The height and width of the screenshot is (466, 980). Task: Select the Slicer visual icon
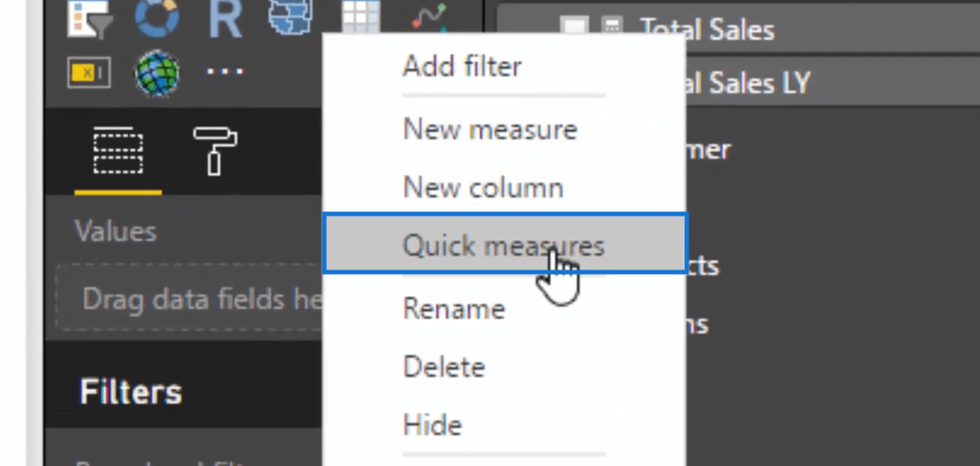(x=88, y=17)
